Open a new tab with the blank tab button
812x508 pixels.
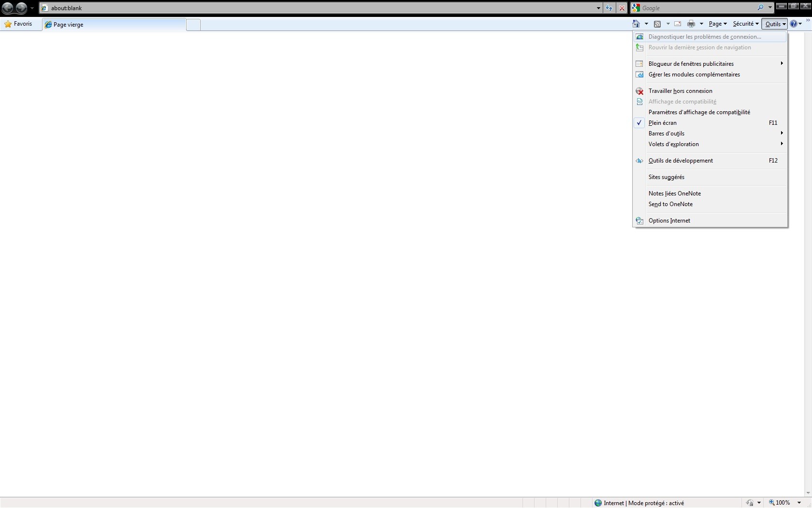coord(193,25)
